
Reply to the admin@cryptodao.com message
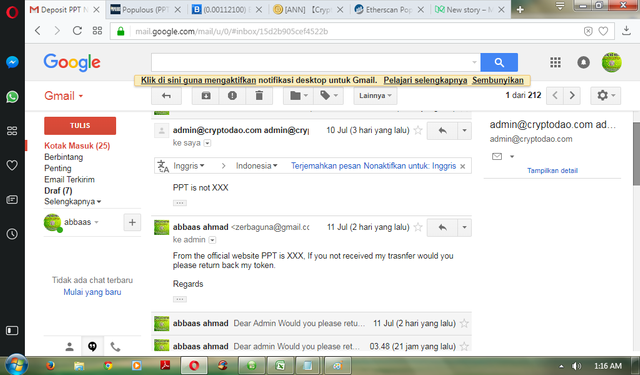point(442,131)
